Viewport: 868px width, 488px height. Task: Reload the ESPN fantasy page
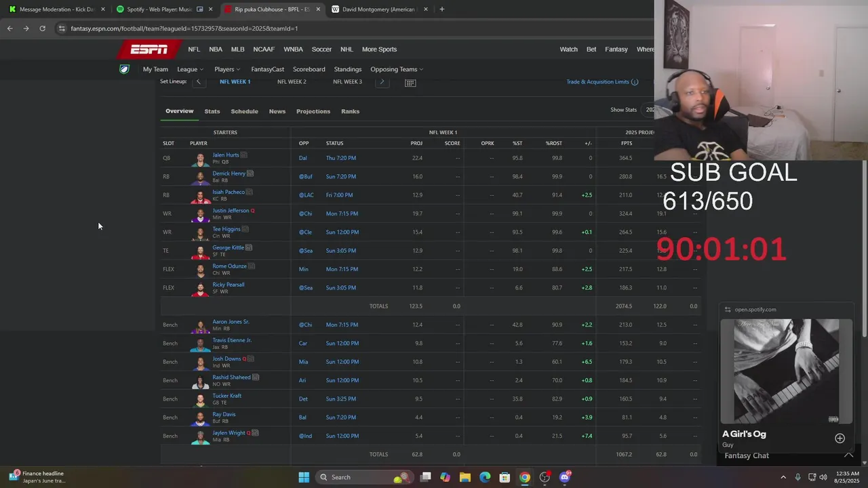click(42, 28)
